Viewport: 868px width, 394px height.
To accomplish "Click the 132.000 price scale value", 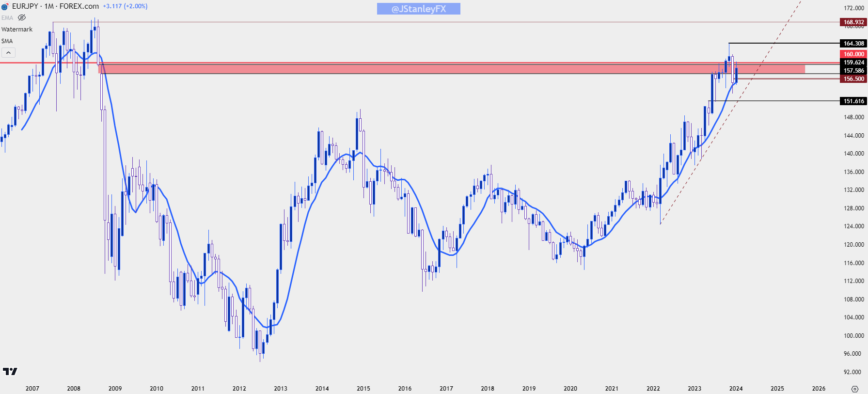I will (x=853, y=190).
